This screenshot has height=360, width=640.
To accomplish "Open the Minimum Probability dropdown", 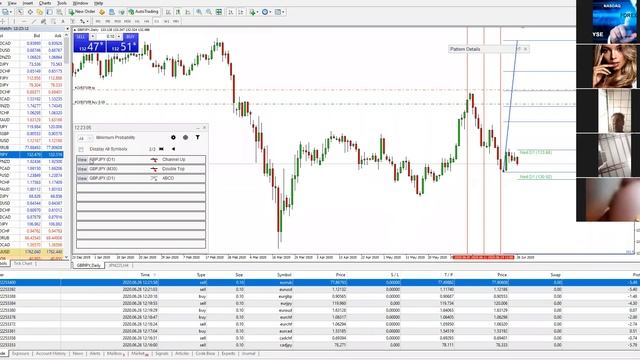I will tap(85, 138).
